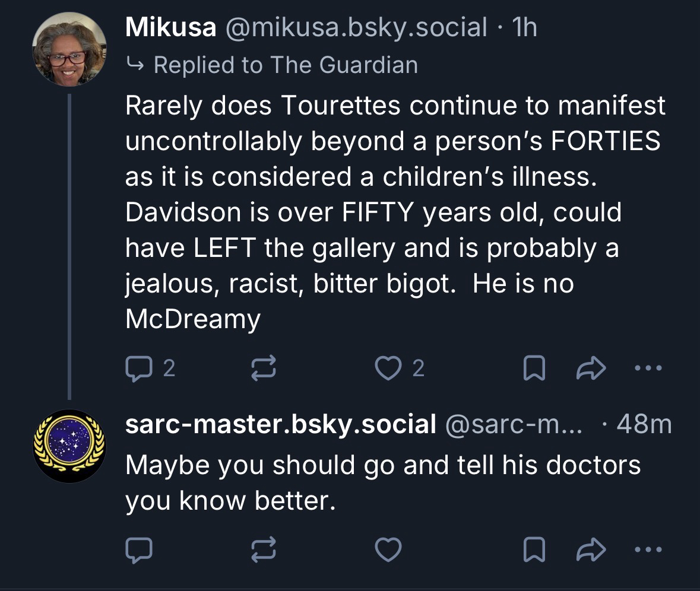Go to "Replied to The Guardian" parent post
This screenshot has width=700, height=591.
(x=285, y=65)
